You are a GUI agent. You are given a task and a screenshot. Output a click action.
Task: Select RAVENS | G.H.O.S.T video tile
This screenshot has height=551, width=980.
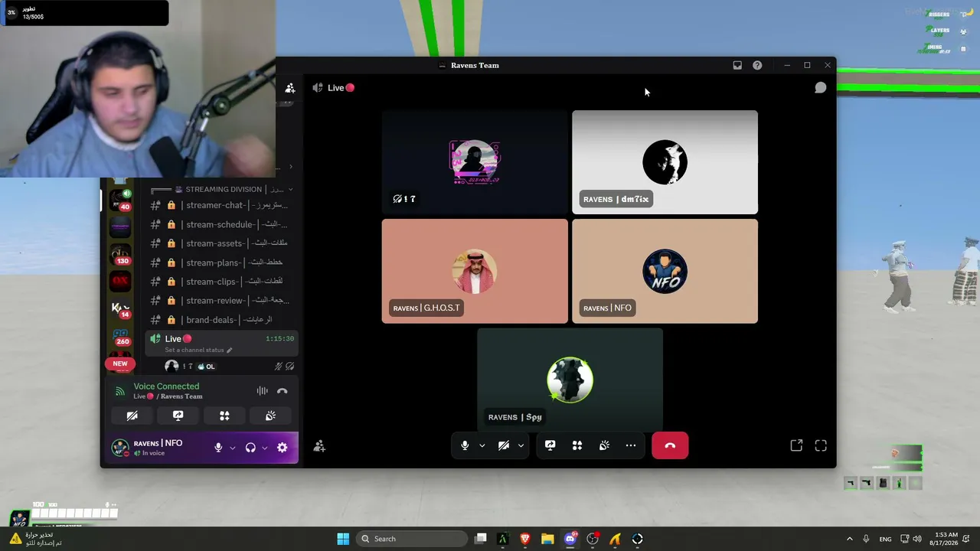475,272
